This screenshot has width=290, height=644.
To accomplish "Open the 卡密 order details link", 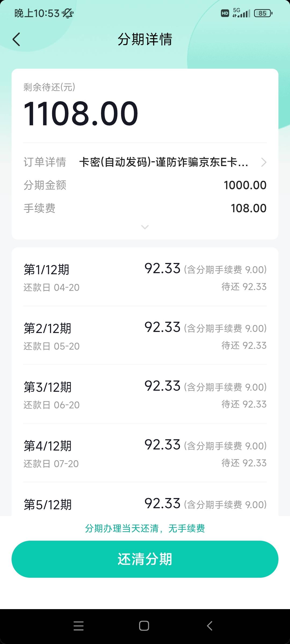I will [163, 162].
